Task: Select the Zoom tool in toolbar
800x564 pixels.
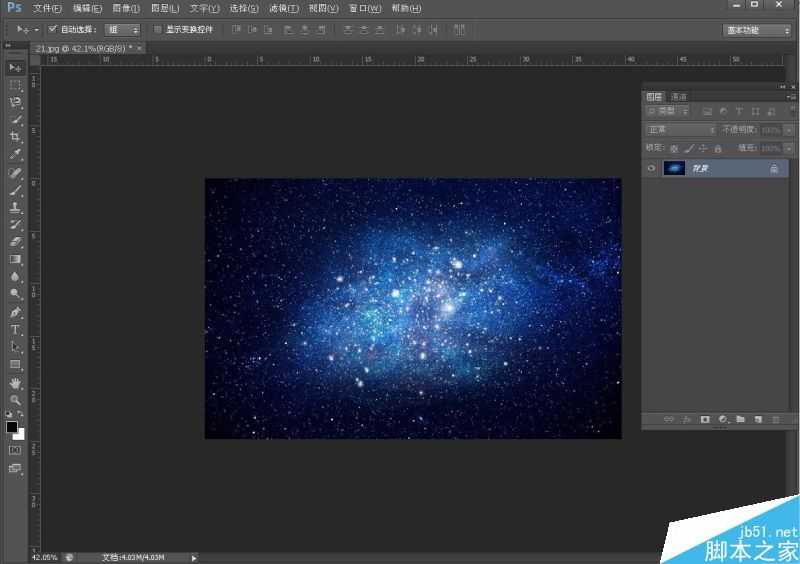Action: (15, 400)
